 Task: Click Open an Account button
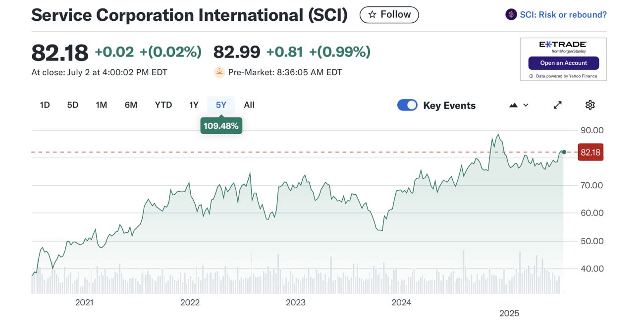click(x=563, y=63)
